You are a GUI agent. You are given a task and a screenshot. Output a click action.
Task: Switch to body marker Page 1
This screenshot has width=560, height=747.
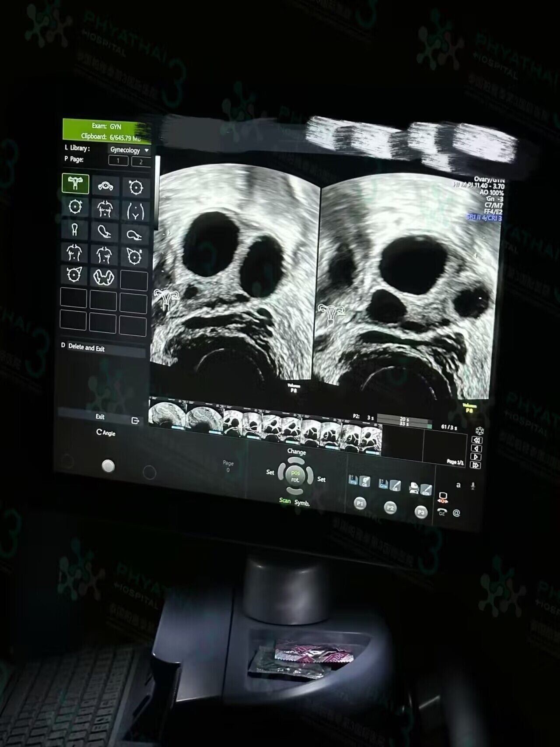click(x=118, y=161)
